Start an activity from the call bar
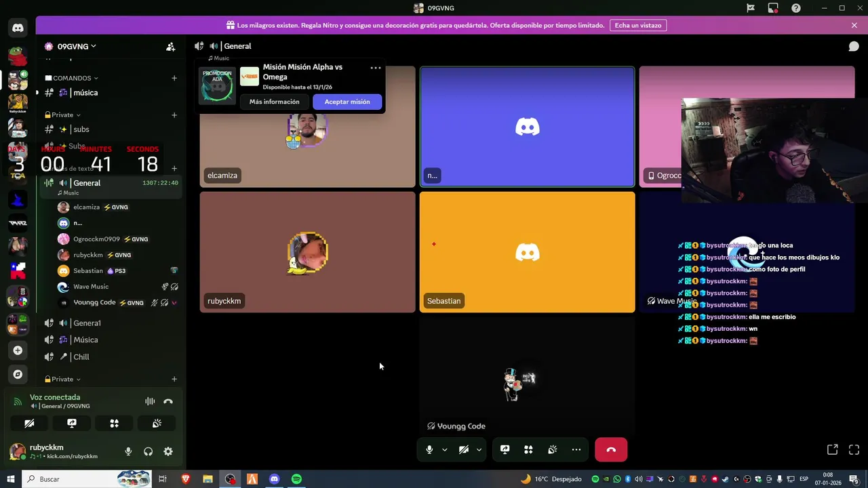Screen dimensions: 868x488 [x=528, y=449]
